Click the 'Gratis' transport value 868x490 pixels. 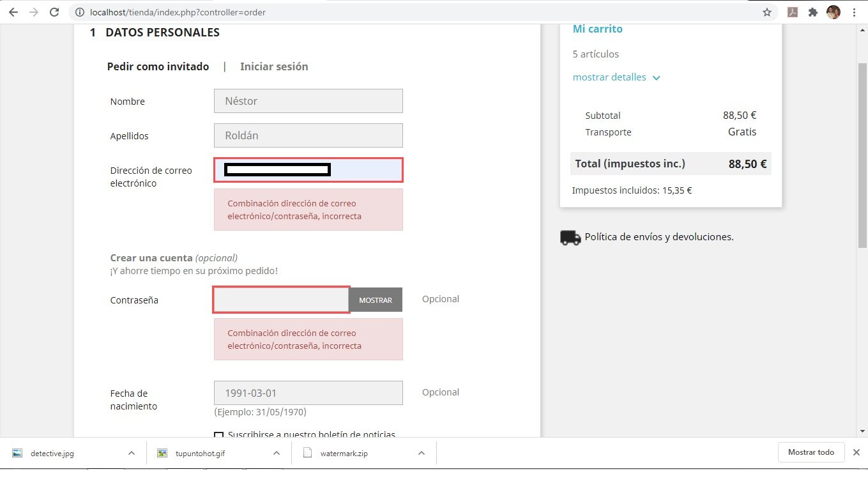742,132
